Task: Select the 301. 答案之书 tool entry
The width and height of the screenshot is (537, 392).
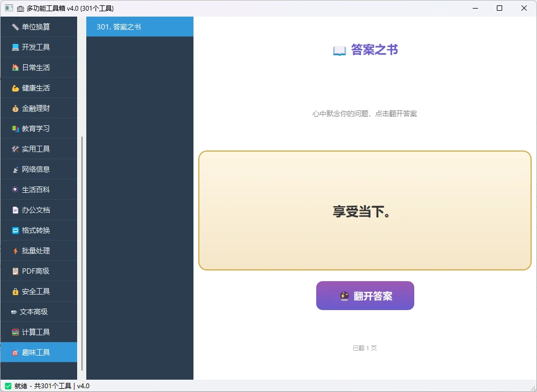Action: tap(140, 27)
